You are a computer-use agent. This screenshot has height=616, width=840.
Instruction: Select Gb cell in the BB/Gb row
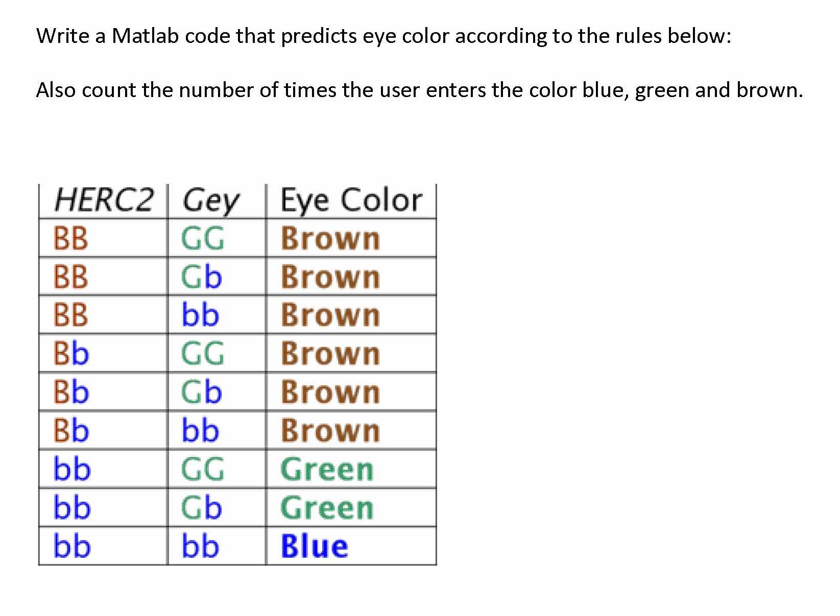pos(201,277)
